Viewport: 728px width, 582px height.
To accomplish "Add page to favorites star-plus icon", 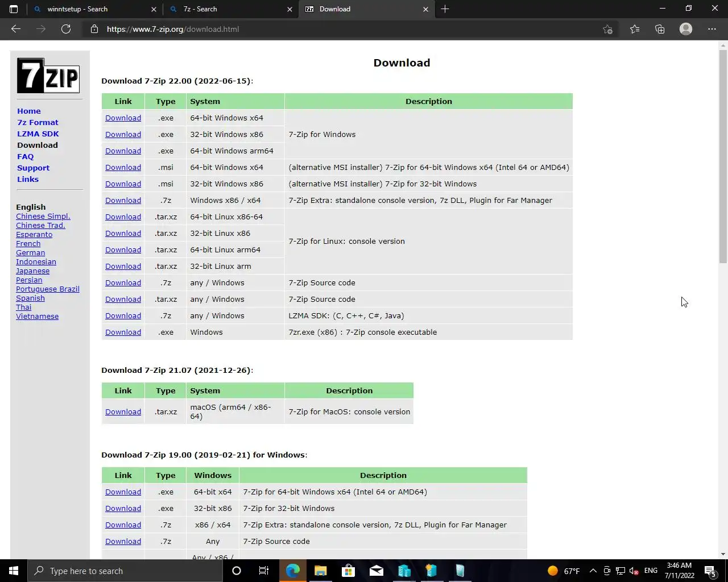I will coord(607,29).
